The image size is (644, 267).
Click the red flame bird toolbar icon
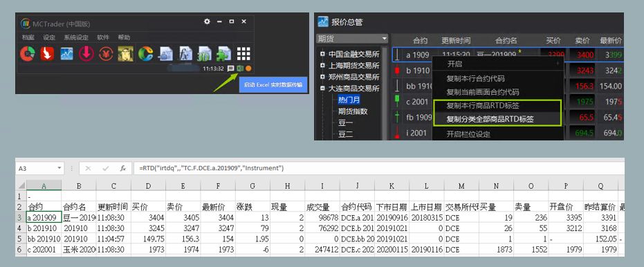pos(47,54)
